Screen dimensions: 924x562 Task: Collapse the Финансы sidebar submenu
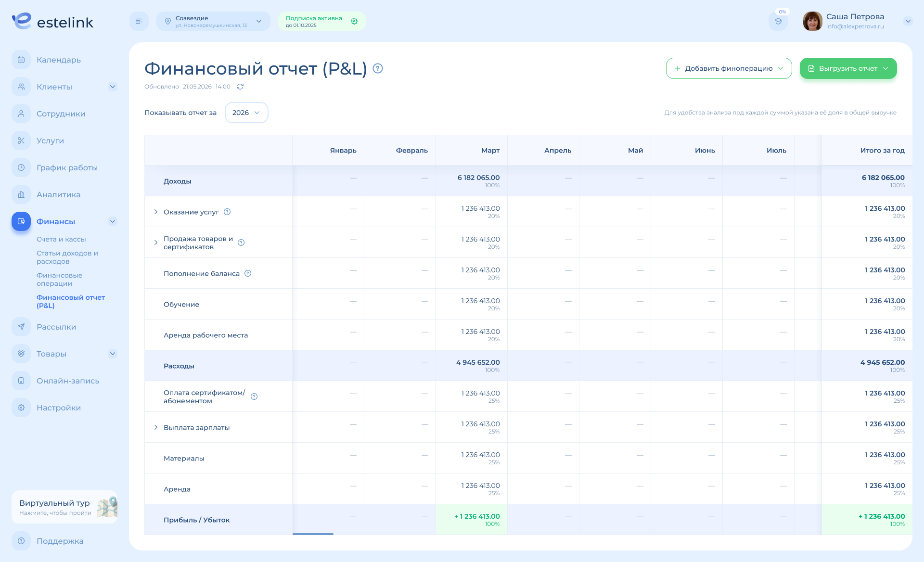[x=113, y=221]
